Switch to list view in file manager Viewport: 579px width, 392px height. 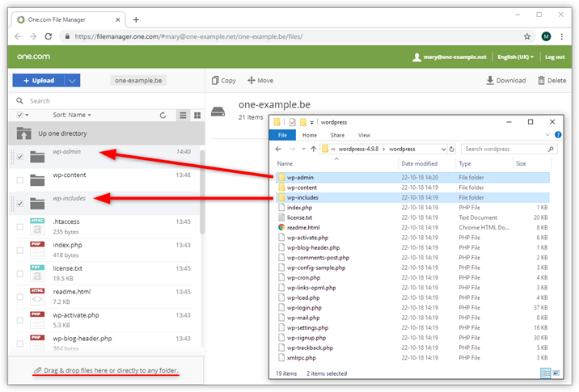[x=183, y=115]
